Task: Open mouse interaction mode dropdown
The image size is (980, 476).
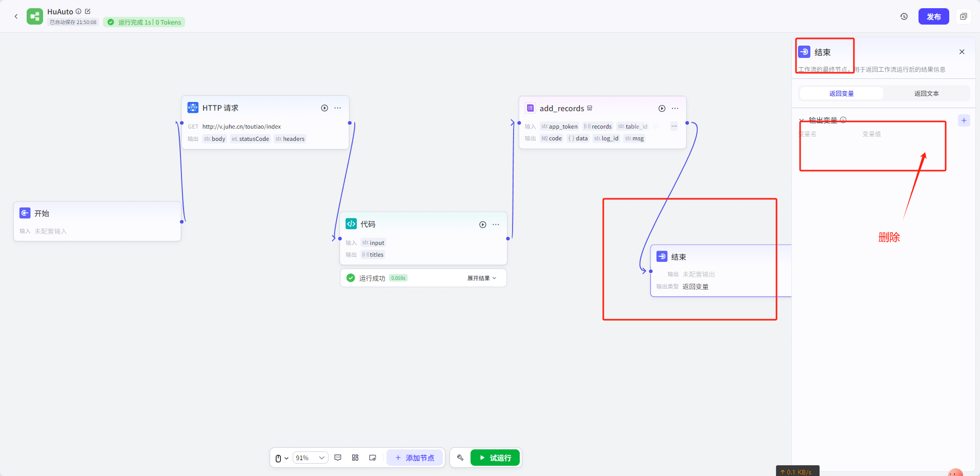Action: (281, 458)
